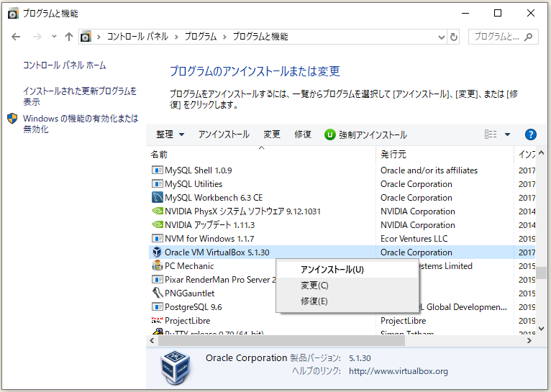The height and width of the screenshot is (392, 551).
Task: Click the アンインストール toolbar button
Action: click(x=224, y=135)
